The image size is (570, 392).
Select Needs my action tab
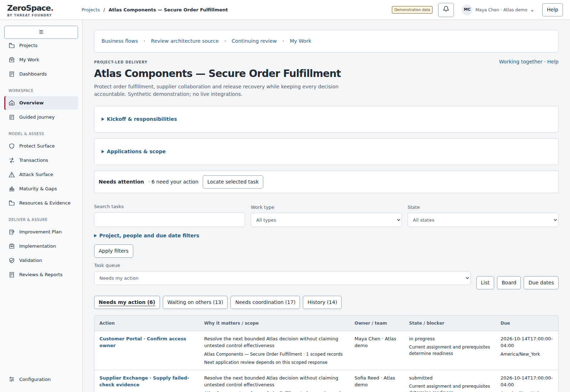pos(127,302)
